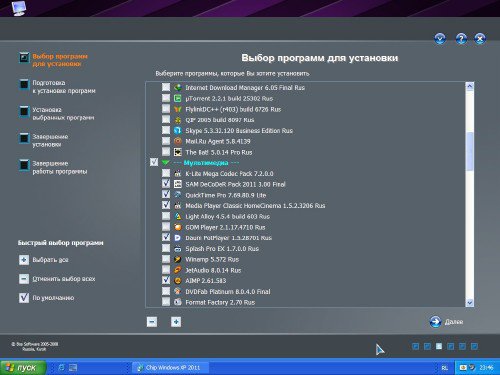500x375 pixels.
Task: Click the µTorrent icon in program list
Action: [178, 98]
